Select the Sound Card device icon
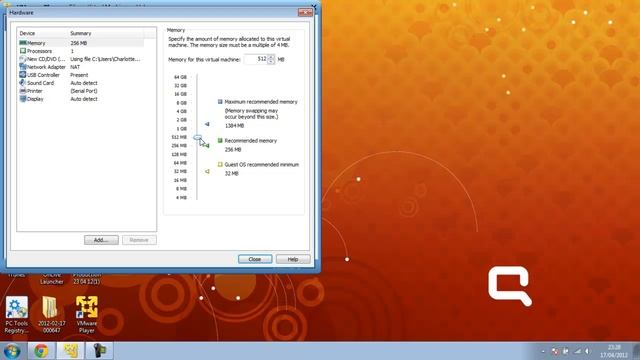Image resolution: width=640 pixels, height=360 pixels. pos(23,83)
